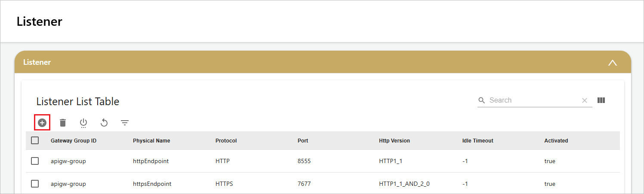Click the power activate icon
The width and height of the screenshot is (644, 194).
coord(83,123)
